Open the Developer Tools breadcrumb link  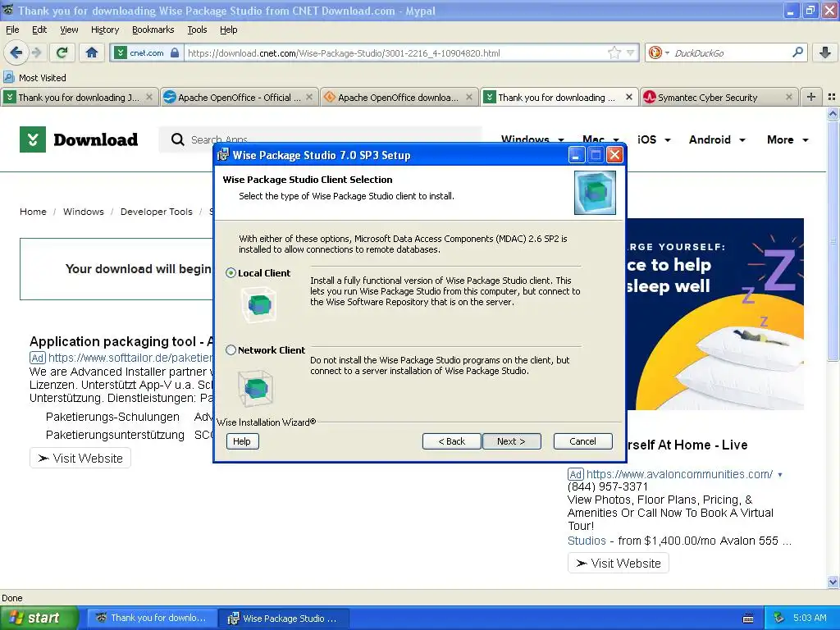156,212
